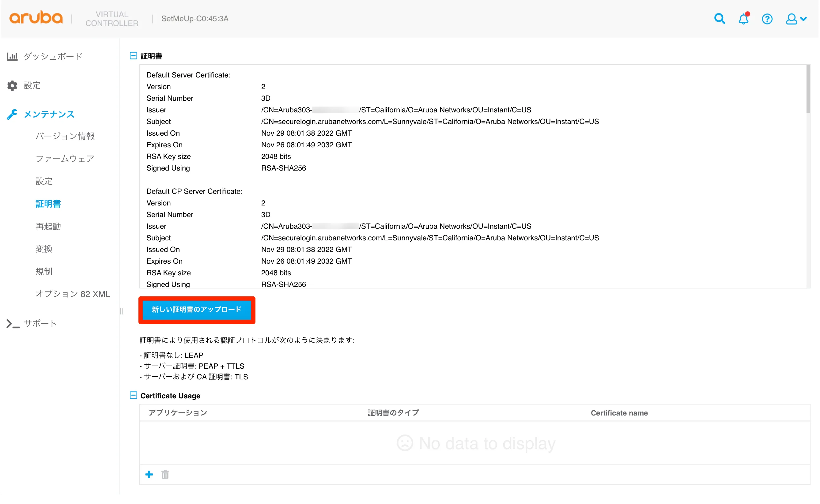Click the VIRTUAL CONTROLLER label

coord(112,19)
